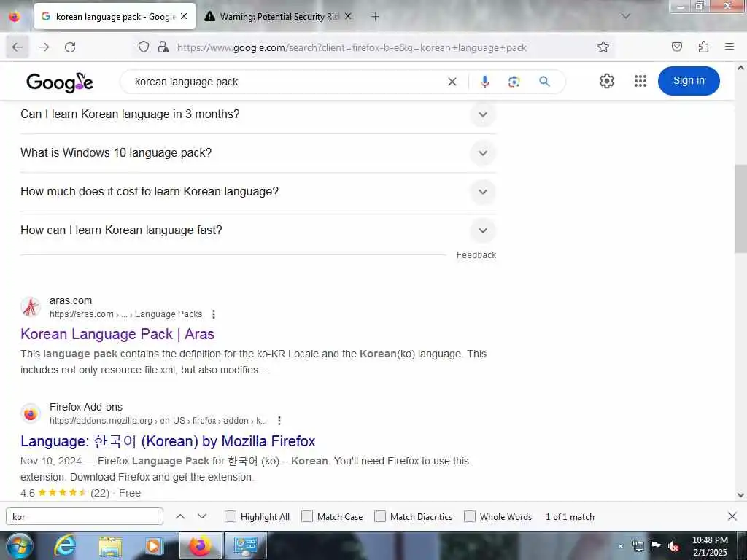
Task: Click the URL address bar
Action: [x=352, y=47]
